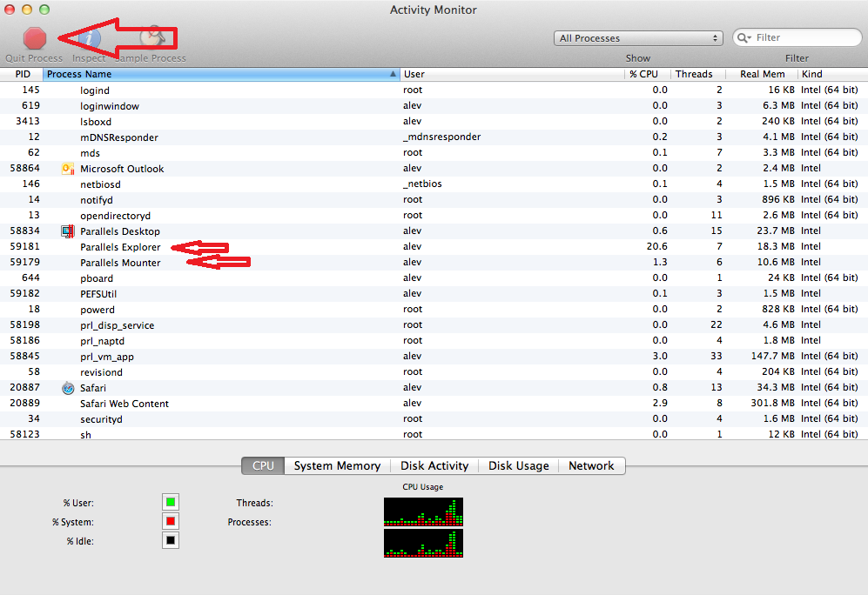This screenshot has height=595, width=868.
Task: Click PID 59181 cell
Action: coord(25,246)
